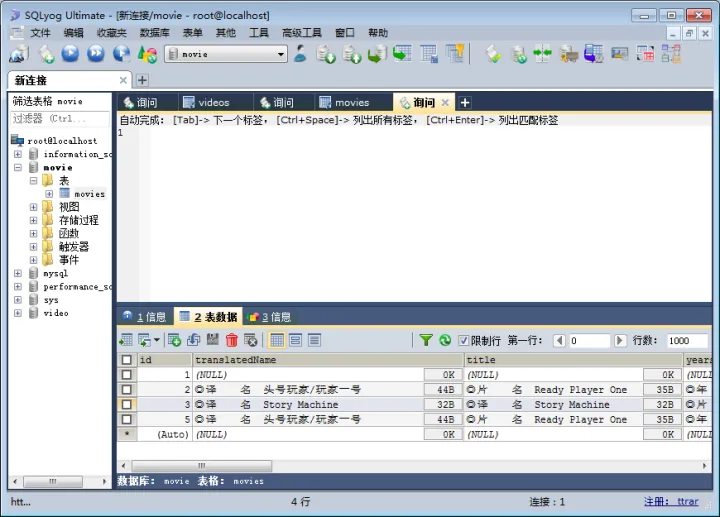Toggle the 限制行 checkbox
The image size is (720, 517).
tap(463, 341)
